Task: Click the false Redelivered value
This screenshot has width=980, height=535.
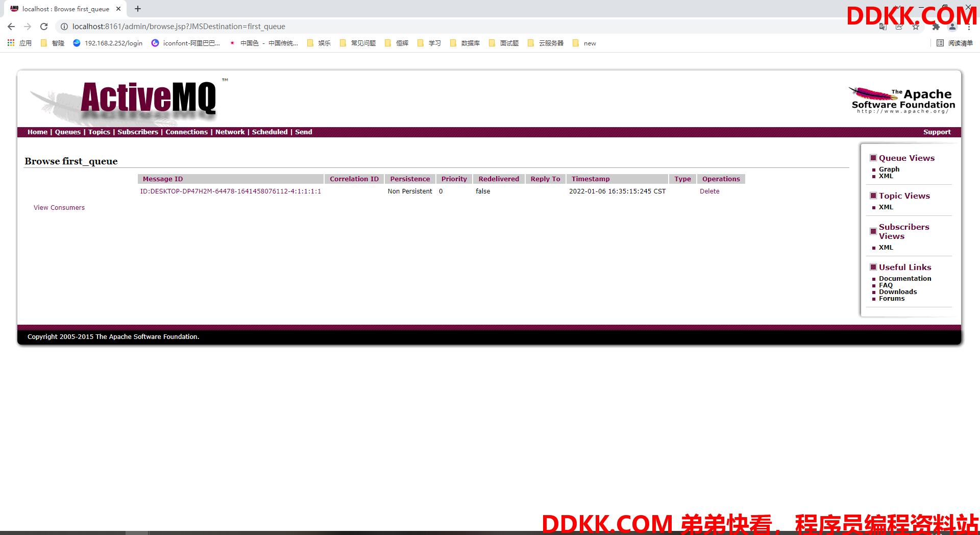Action: click(x=483, y=191)
